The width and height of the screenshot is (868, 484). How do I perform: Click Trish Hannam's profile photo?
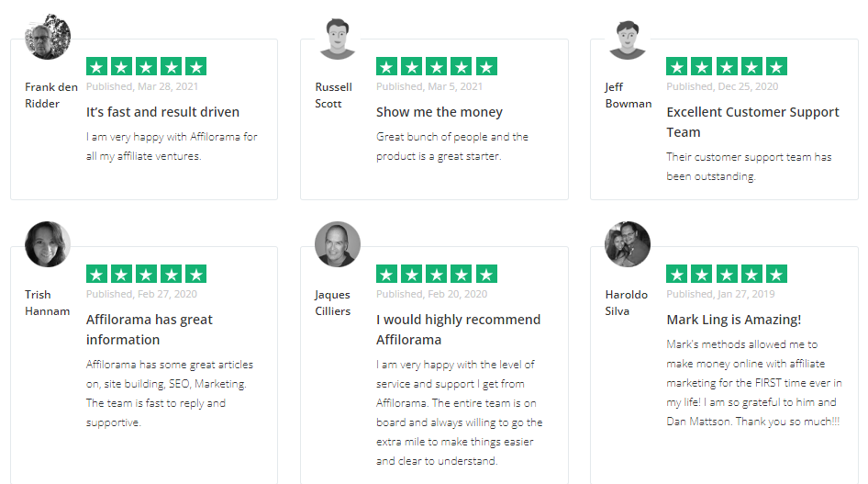point(48,244)
